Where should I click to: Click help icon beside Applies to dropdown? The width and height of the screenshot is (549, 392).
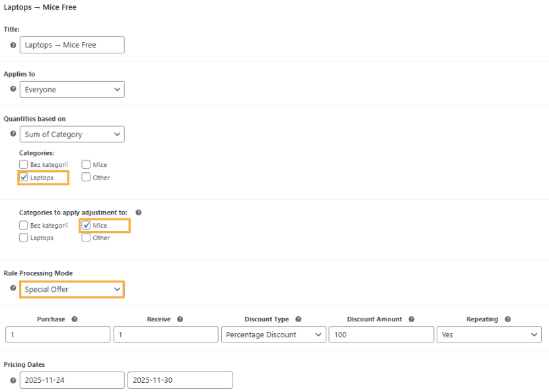tap(13, 89)
